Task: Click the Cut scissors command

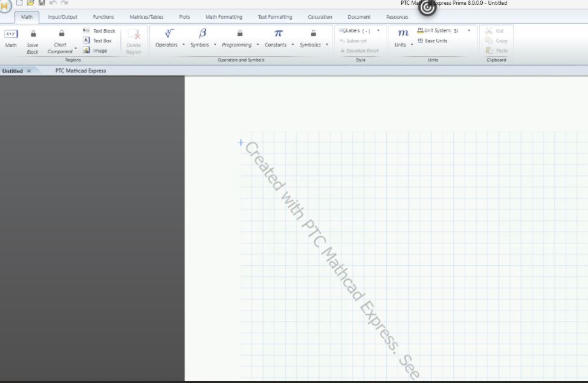Action: pos(494,31)
